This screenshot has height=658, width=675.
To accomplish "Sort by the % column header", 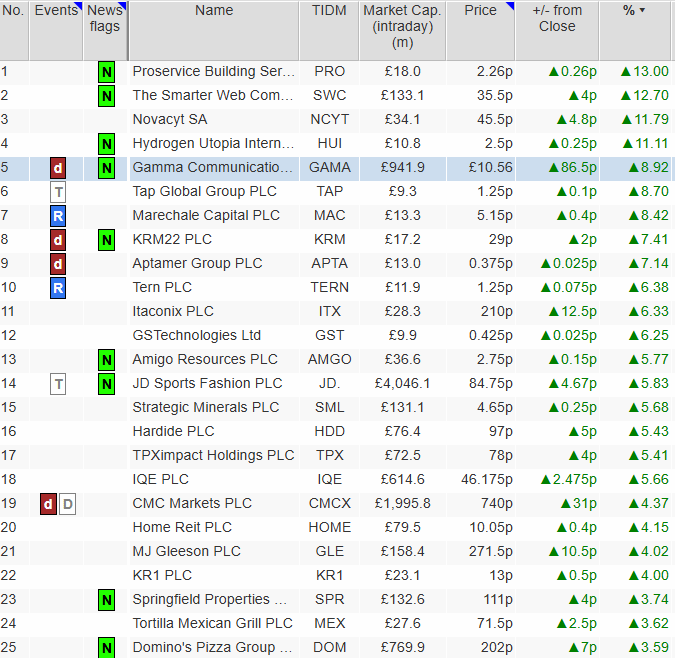I will [635, 31].
